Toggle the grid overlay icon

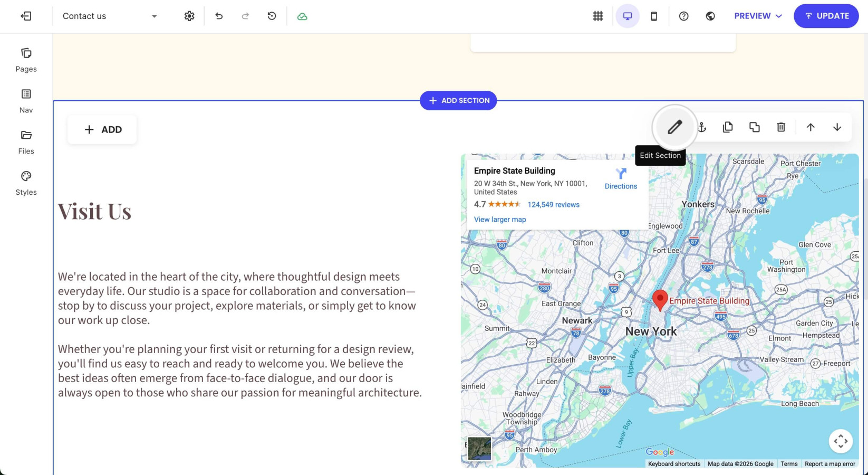click(598, 16)
